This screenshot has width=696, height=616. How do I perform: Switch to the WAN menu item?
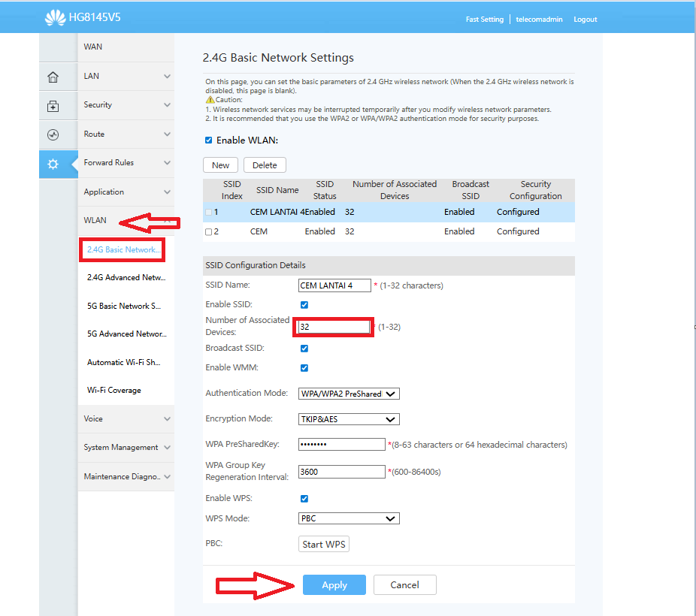click(93, 47)
